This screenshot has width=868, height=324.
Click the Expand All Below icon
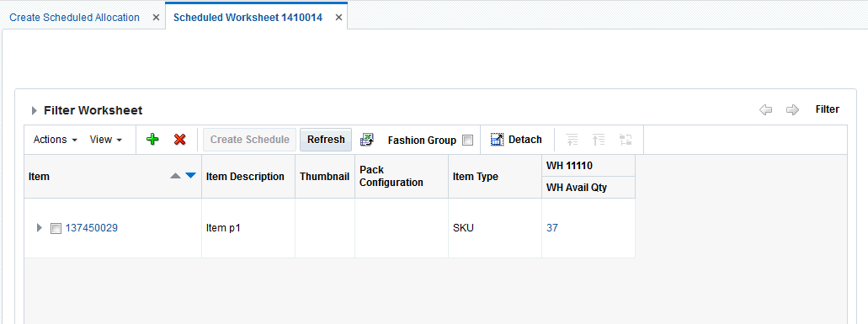572,140
